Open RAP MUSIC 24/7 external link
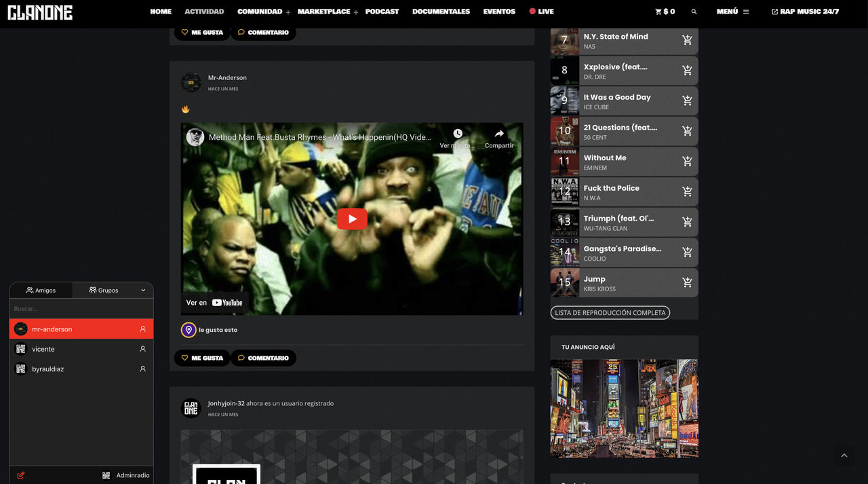The image size is (868, 484). (x=805, y=12)
